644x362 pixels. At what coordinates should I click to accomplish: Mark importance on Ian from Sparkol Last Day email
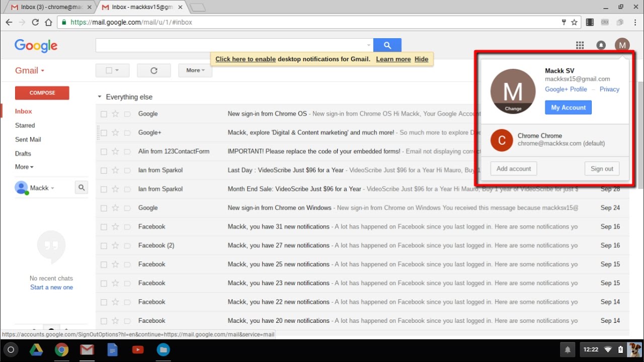[127, 170]
